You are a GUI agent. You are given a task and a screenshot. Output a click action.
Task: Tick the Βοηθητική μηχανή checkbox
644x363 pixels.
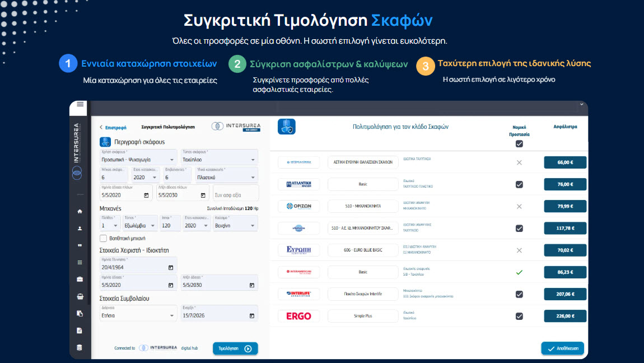click(x=104, y=238)
